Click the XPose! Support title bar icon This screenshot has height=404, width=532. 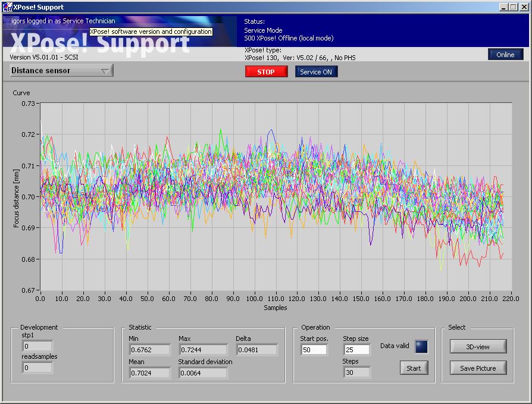7,7
